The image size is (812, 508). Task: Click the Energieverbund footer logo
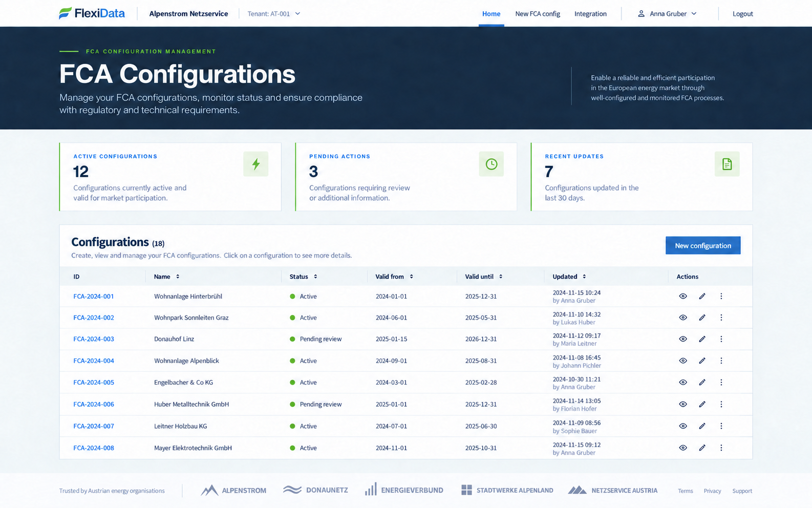404,490
